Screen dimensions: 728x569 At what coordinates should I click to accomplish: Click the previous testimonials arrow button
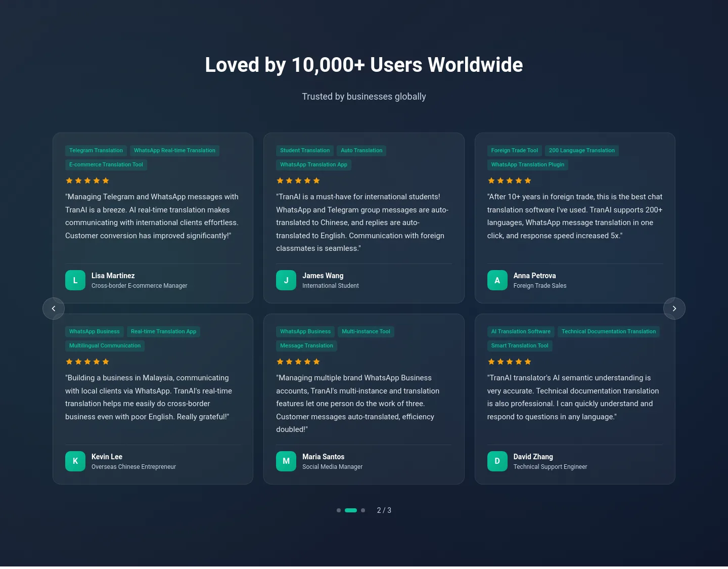point(54,309)
